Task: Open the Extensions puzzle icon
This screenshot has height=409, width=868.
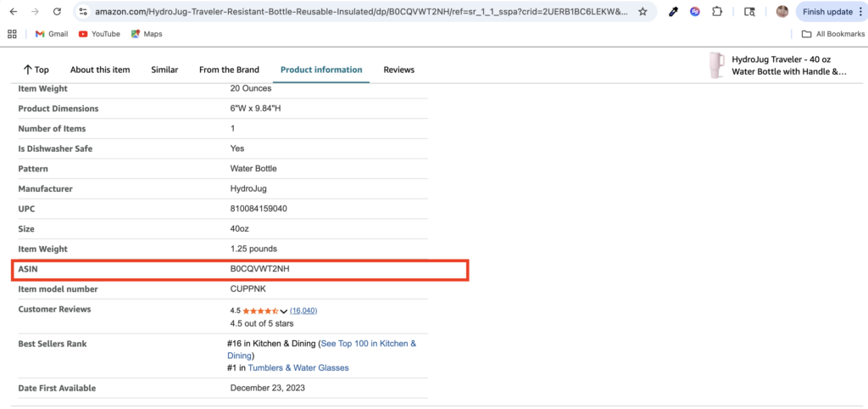Action: coord(717,12)
